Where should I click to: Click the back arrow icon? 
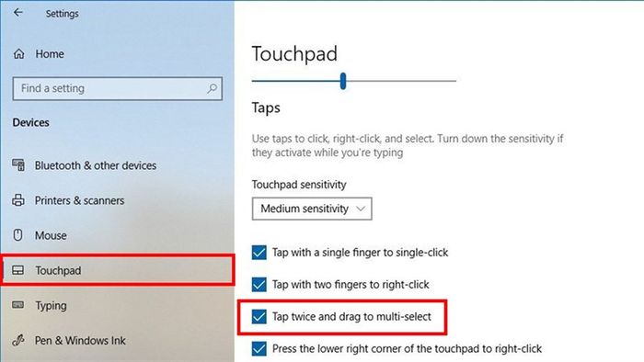click(18, 13)
